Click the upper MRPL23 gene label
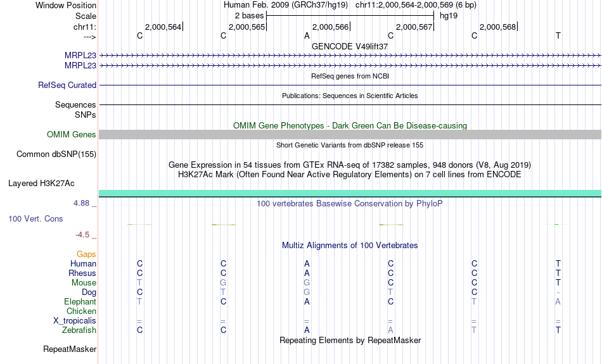Screen dimensions: 602x364 click(x=80, y=56)
